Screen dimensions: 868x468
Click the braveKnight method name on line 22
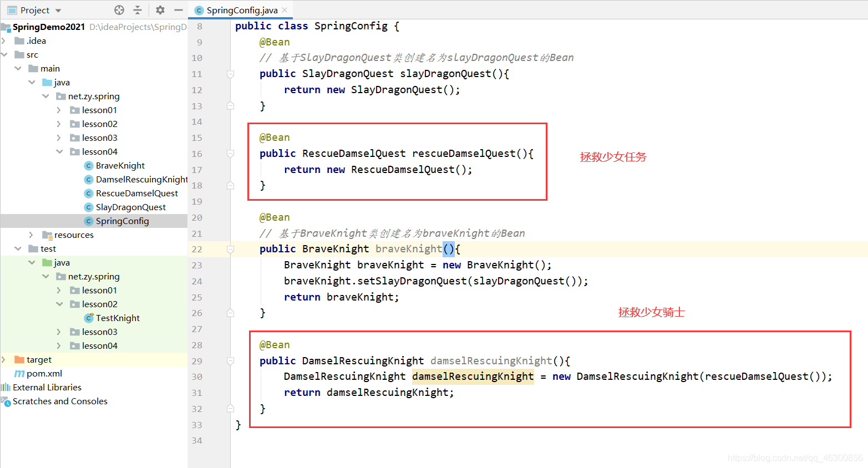click(x=408, y=249)
